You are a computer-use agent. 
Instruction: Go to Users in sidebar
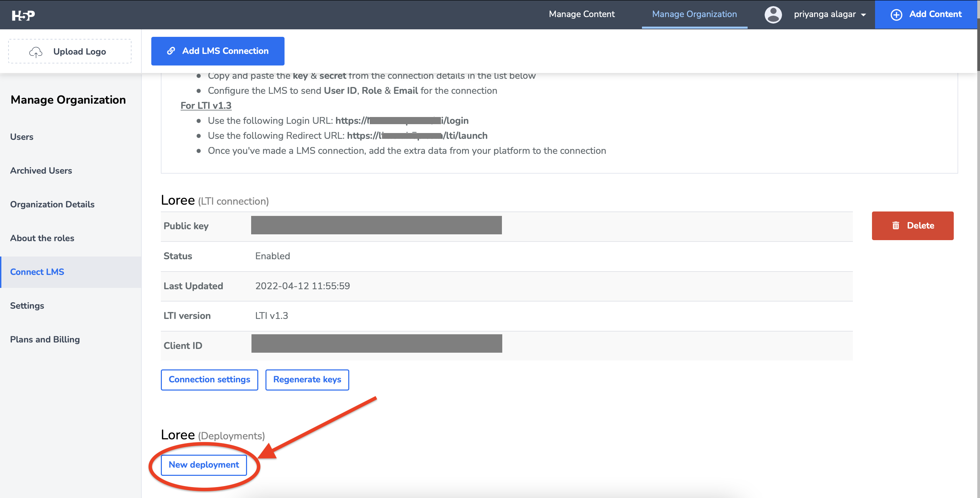point(22,137)
